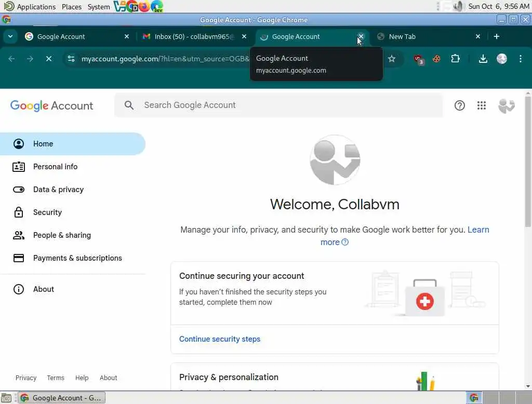Go forward using the browser forward arrow
This screenshot has height=404, width=532.
[x=30, y=59]
